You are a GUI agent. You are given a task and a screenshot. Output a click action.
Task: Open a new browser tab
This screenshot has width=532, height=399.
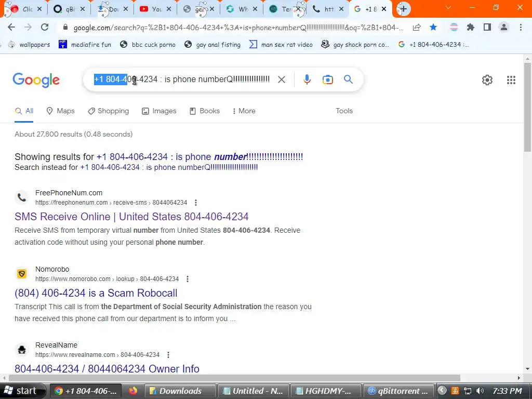403,9
